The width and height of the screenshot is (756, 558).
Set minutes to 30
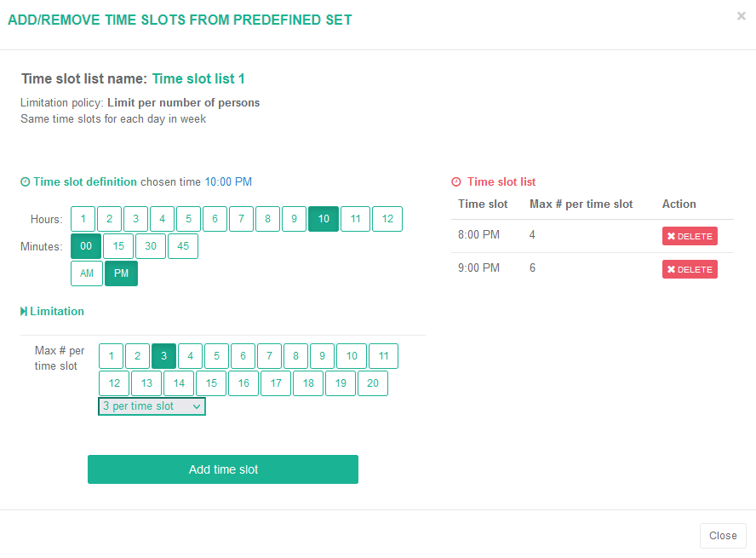tap(151, 246)
